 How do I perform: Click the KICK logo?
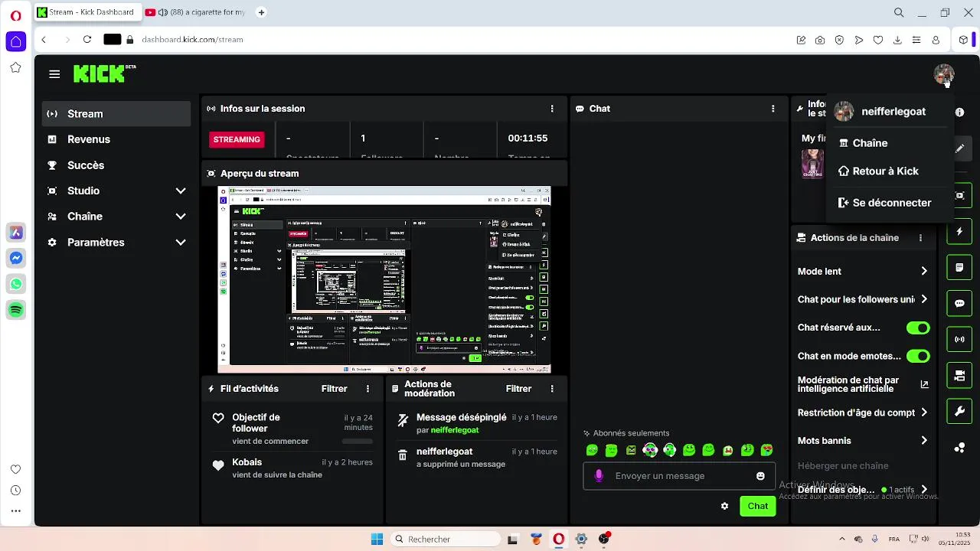[x=104, y=73]
